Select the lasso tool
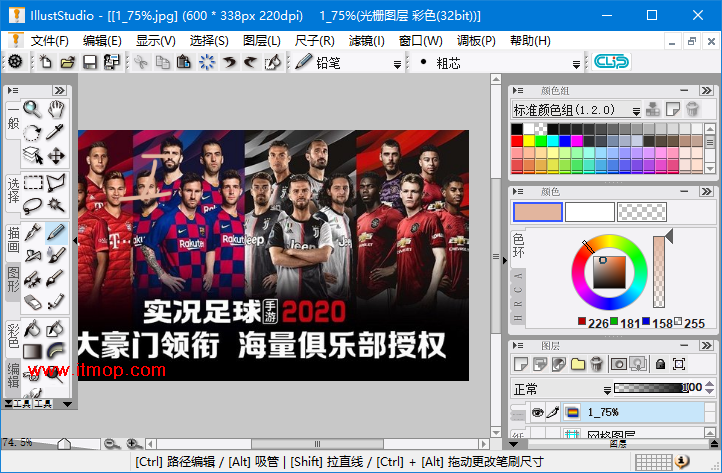 (32, 205)
